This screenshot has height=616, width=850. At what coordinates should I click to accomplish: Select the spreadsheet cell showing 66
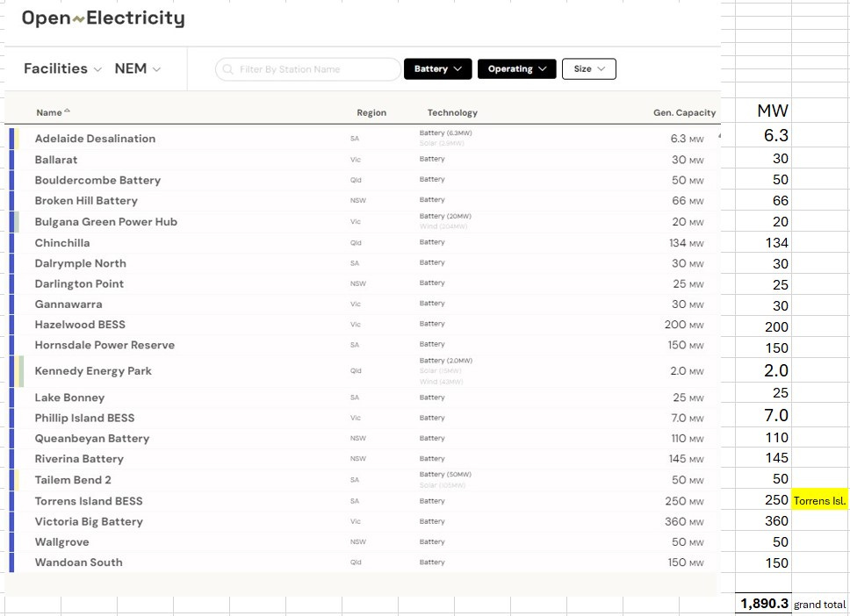pos(763,201)
